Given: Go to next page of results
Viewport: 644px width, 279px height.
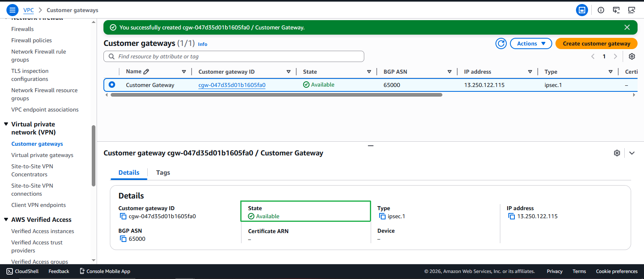Looking at the screenshot, I should tap(615, 56).
